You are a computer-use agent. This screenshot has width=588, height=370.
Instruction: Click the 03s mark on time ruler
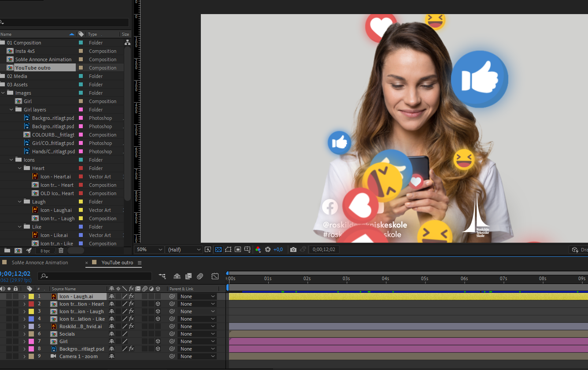point(346,279)
